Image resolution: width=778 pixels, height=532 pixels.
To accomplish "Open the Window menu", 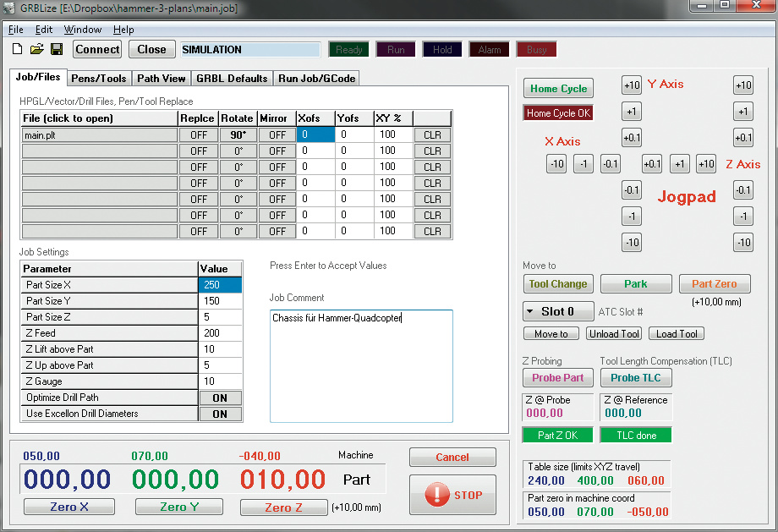I will [82, 30].
